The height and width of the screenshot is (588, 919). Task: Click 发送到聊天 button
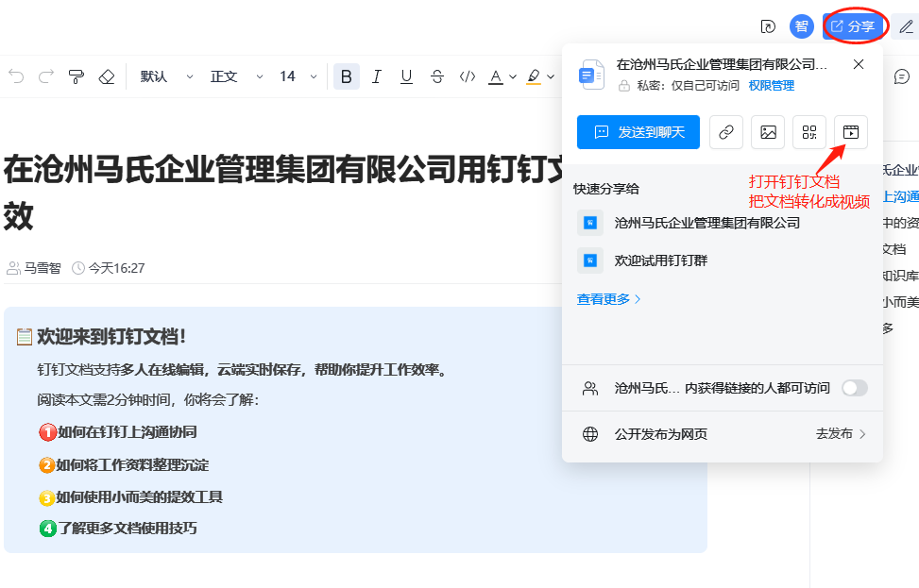coord(638,132)
